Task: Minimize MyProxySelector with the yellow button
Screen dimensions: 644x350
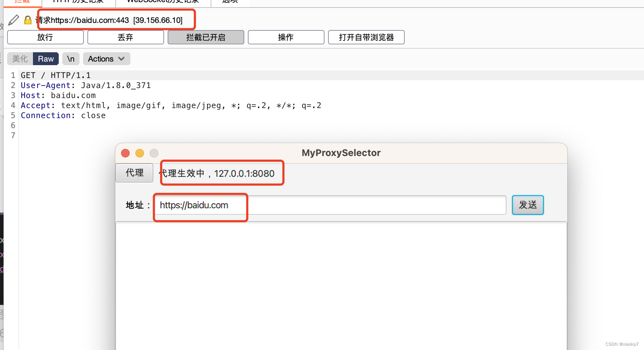Action: [x=140, y=153]
